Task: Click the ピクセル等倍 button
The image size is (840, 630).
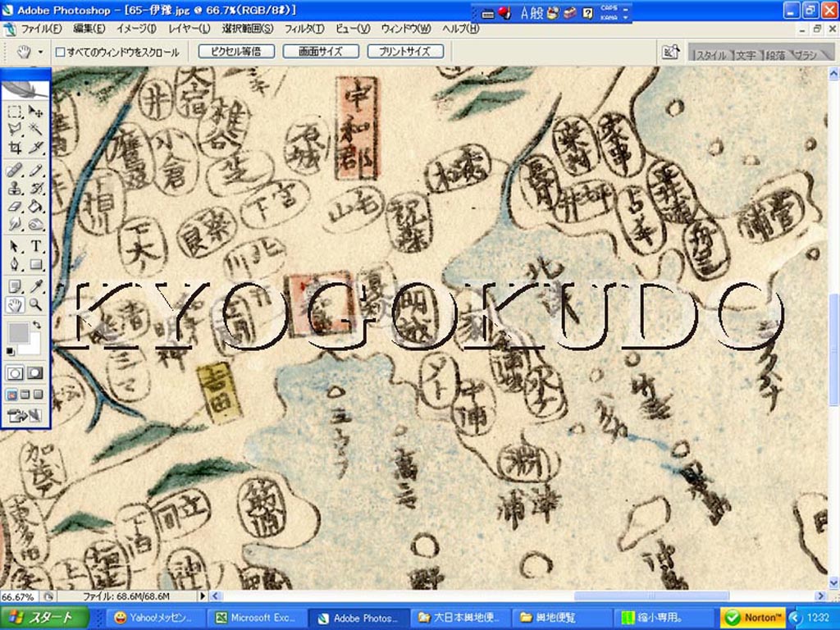Action: point(236,52)
